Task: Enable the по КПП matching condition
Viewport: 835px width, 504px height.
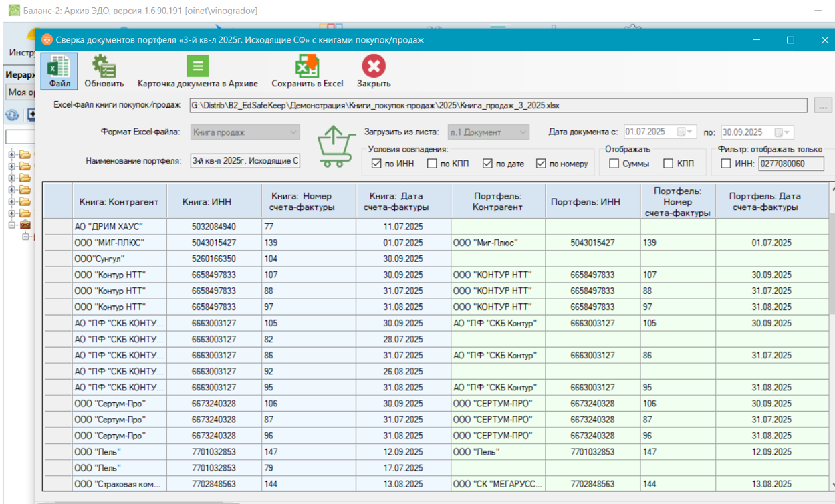Action: coord(433,164)
